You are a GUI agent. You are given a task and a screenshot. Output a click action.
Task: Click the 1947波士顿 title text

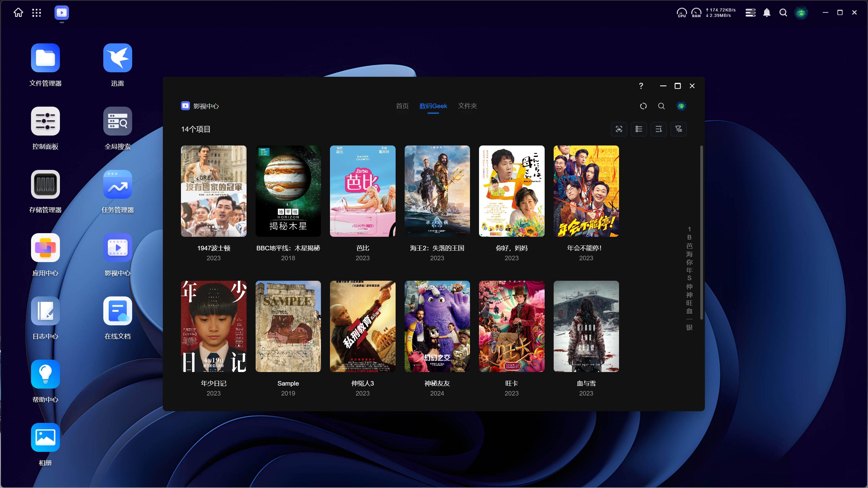click(x=214, y=248)
